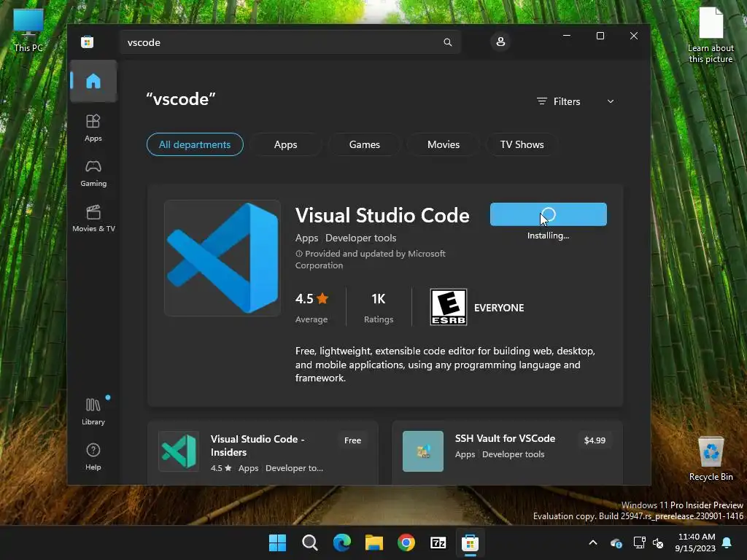Image resolution: width=747 pixels, height=560 pixels.
Task: Open the Home page in Store sidebar
Action: click(93, 81)
